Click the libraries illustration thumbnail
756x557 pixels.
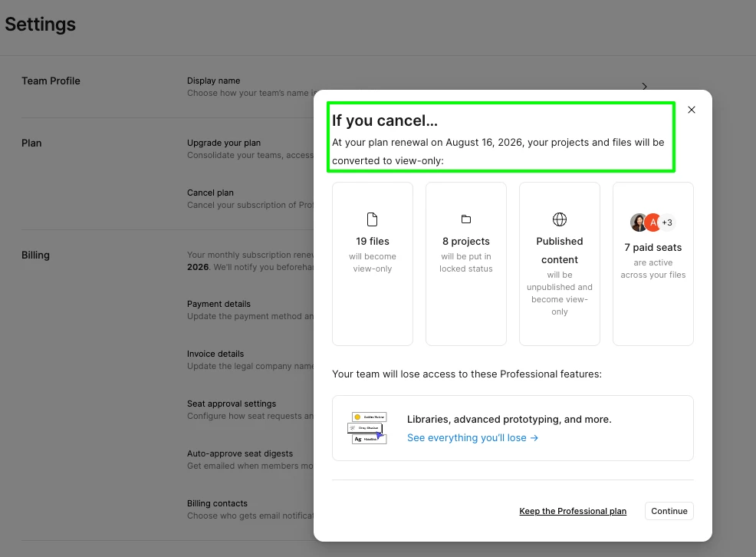(367, 428)
